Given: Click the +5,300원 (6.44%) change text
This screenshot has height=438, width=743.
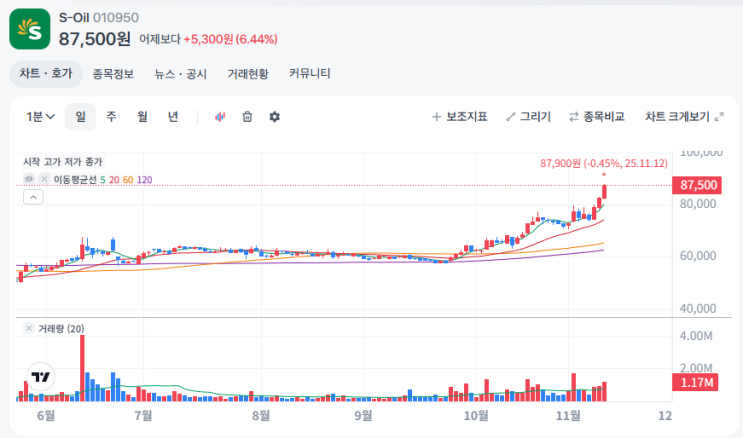Looking at the screenshot, I should pyautogui.click(x=230, y=39).
